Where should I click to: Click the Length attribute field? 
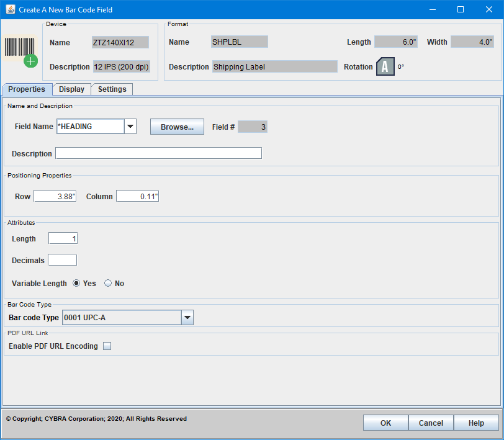pyautogui.click(x=63, y=238)
